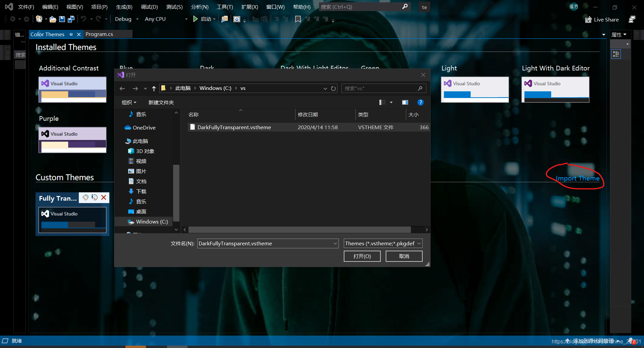Open the Any CPU platform dropdown

[x=186, y=19]
